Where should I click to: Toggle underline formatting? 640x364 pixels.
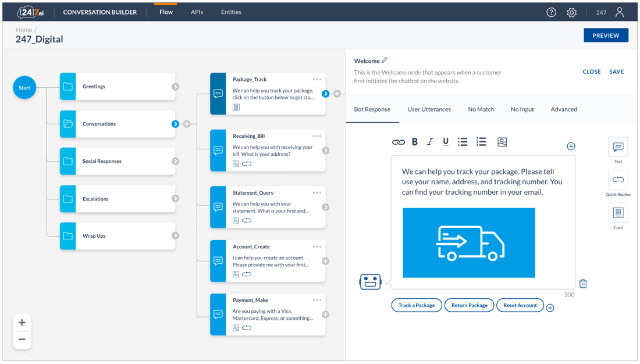(445, 142)
